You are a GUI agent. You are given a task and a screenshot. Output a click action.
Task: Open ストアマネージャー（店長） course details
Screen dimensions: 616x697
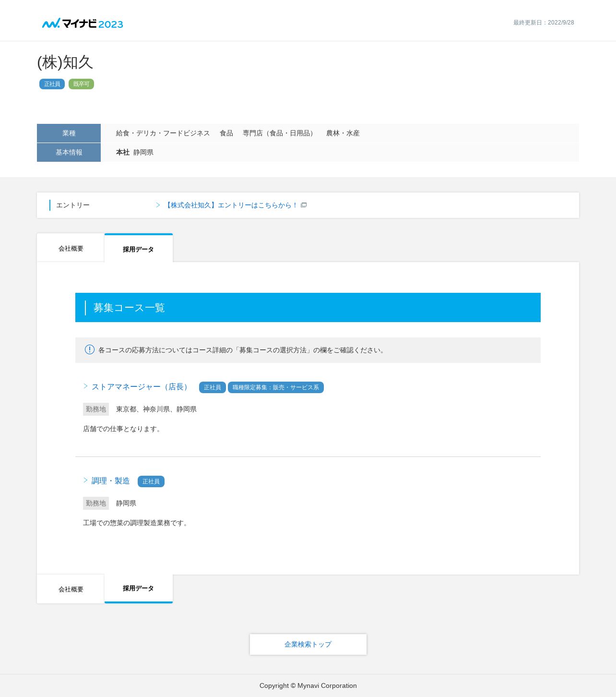pyautogui.click(x=141, y=387)
